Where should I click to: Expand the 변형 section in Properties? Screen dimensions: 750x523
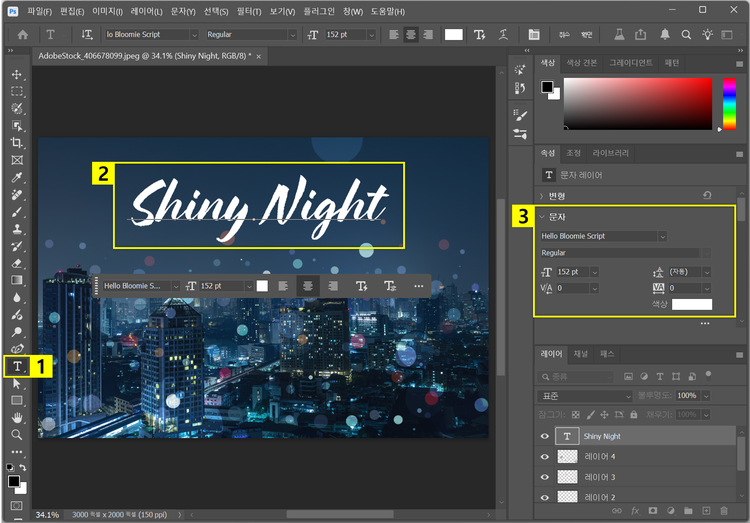pos(542,196)
